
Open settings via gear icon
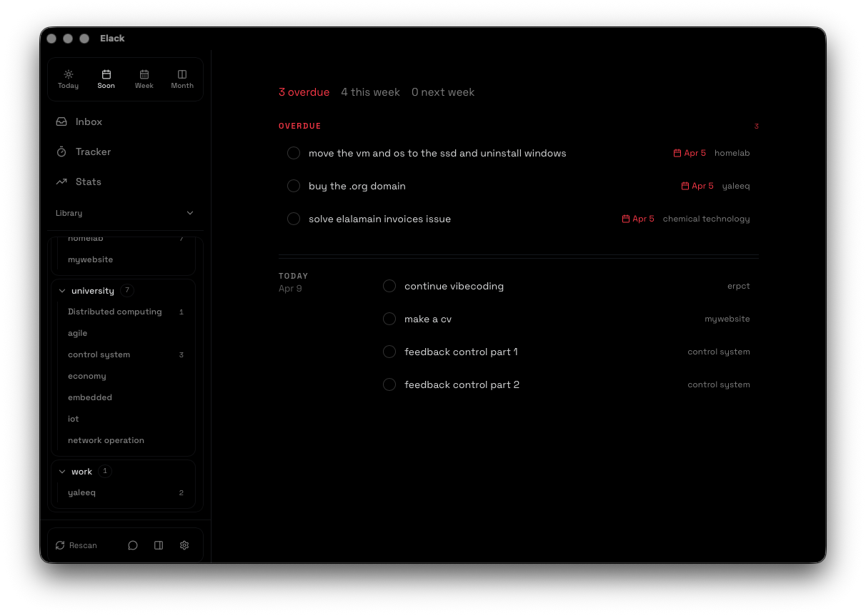coord(184,545)
